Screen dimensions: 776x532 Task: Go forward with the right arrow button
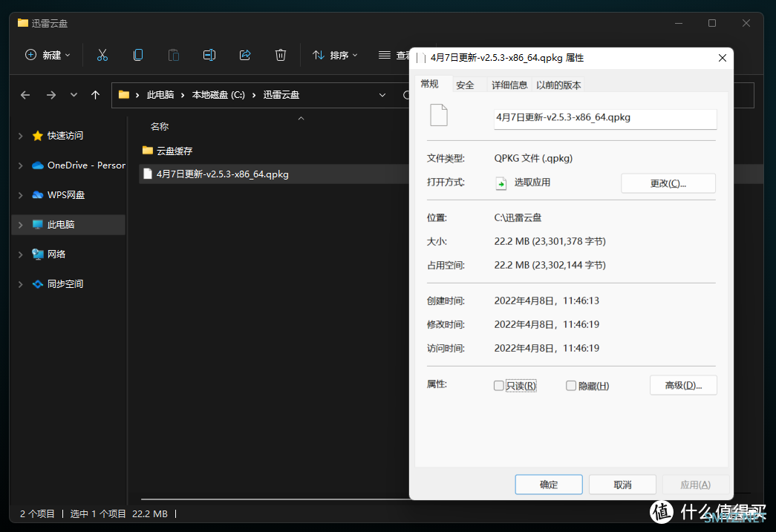51,95
